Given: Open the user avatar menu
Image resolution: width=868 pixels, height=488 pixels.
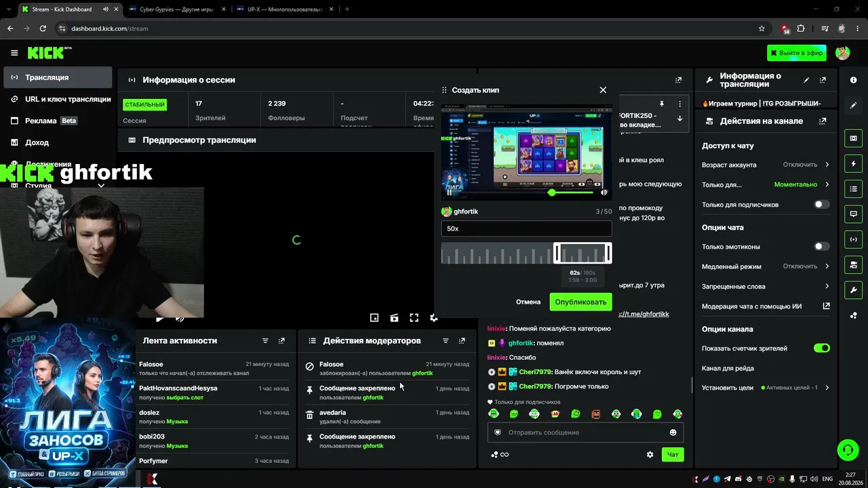Looking at the screenshot, I should pos(843,53).
